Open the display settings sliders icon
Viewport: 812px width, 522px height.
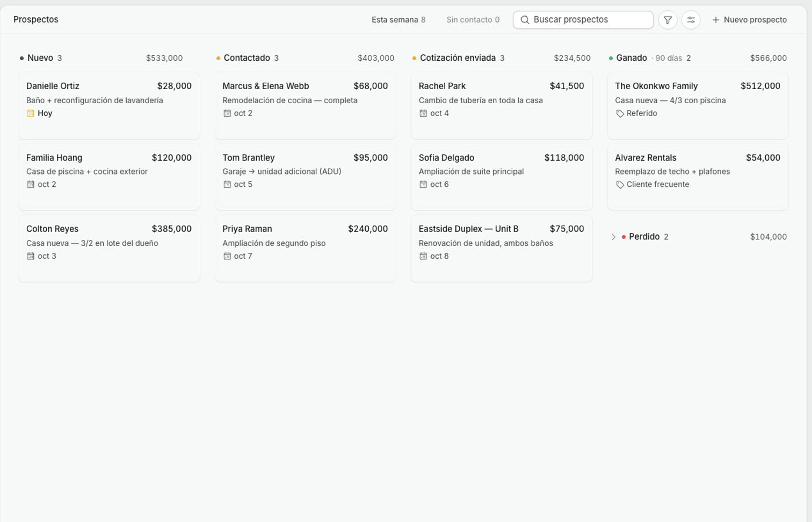click(x=691, y=20)
